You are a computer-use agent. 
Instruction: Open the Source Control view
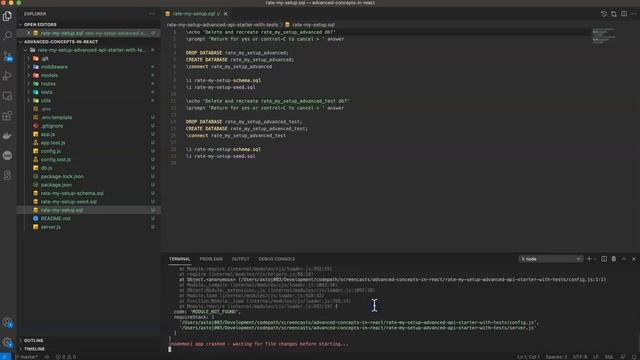(x=7, y=56)
